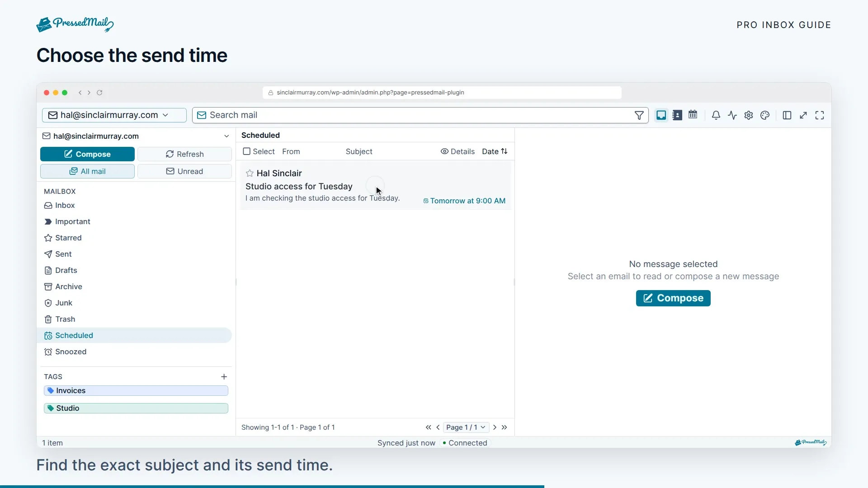868x488 pixels.
Task: Click the Tomorrow at 9:00 AM send time
Action: click(x=464, y=201)
